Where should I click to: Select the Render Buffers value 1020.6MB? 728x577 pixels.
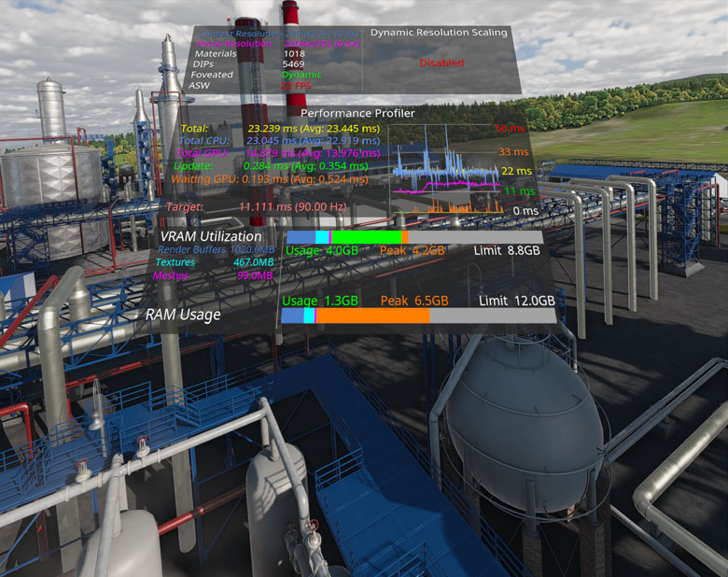click(x=252, y=250)
